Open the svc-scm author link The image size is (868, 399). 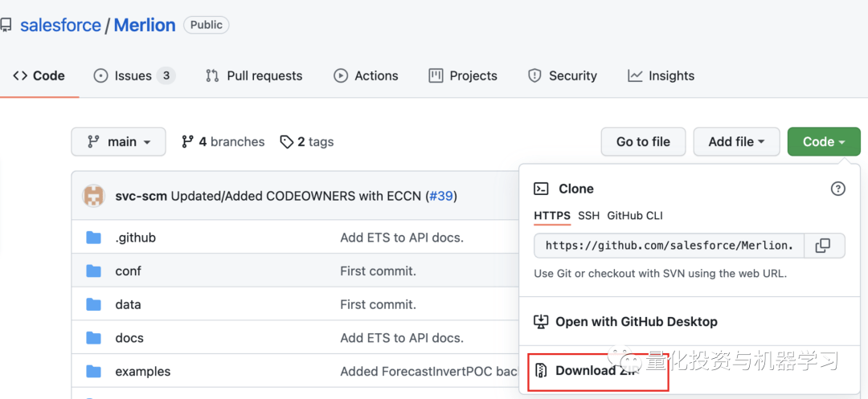pyautogui.click(x=141, y=196)
